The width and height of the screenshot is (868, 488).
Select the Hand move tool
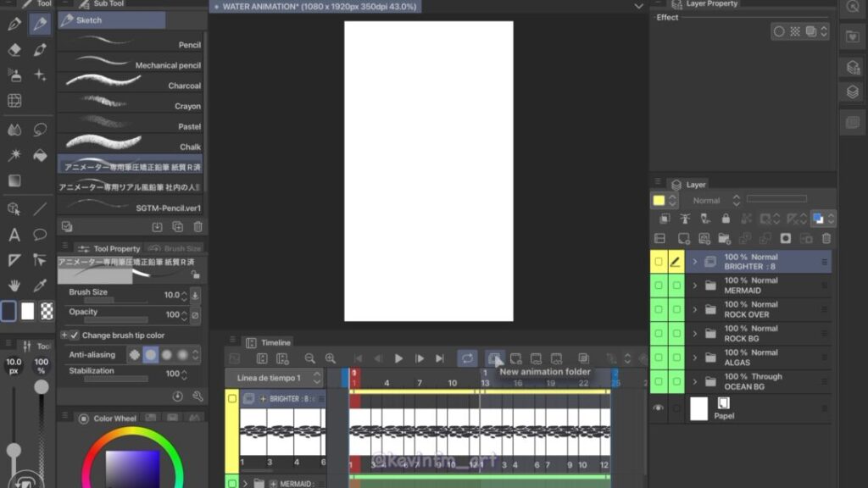[14, 286]
